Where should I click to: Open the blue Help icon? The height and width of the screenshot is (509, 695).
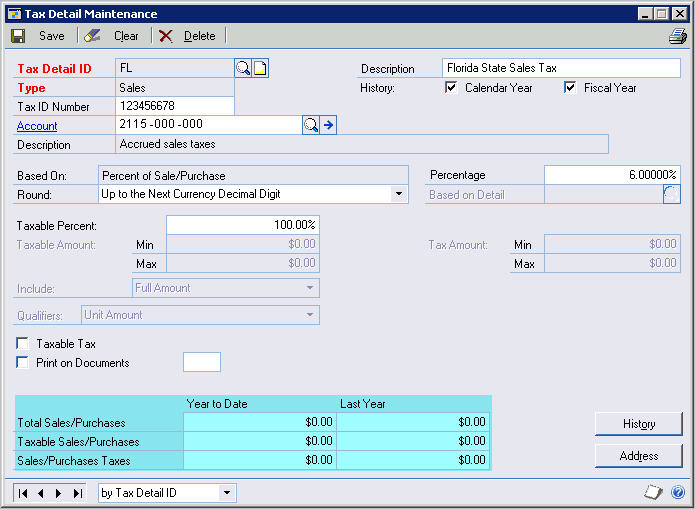(678, 492)
